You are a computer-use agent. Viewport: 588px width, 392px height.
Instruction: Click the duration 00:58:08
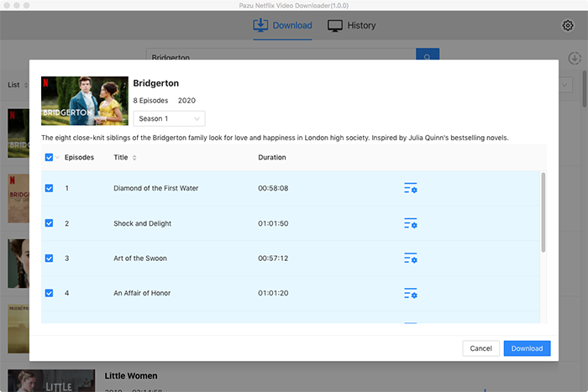click(273, 188)
